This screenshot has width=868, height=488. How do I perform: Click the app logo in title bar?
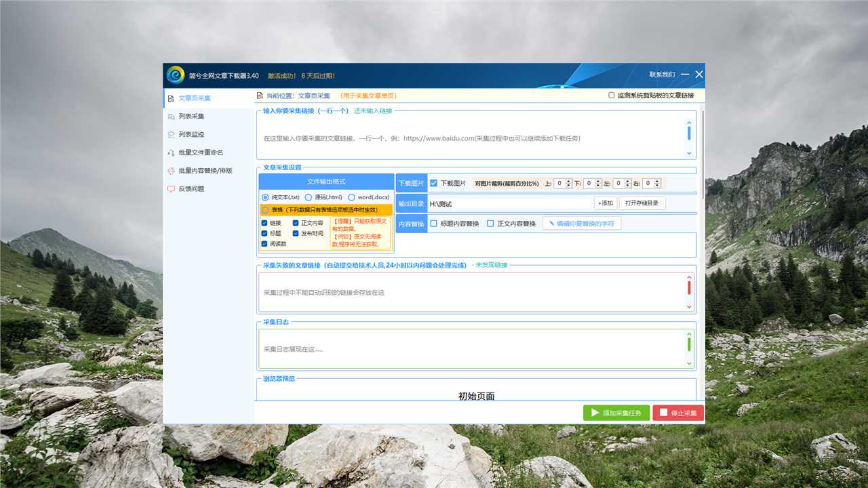[176, 75]
